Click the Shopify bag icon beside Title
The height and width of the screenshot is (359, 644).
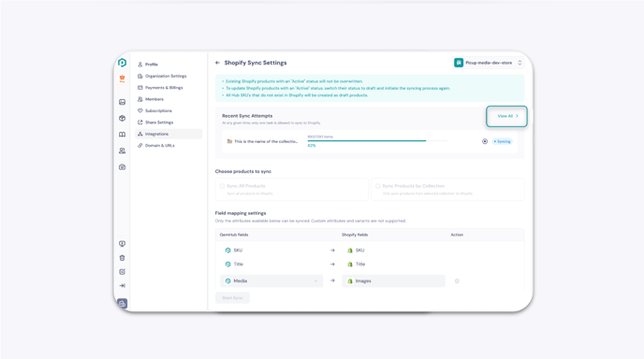click(350, 265)
